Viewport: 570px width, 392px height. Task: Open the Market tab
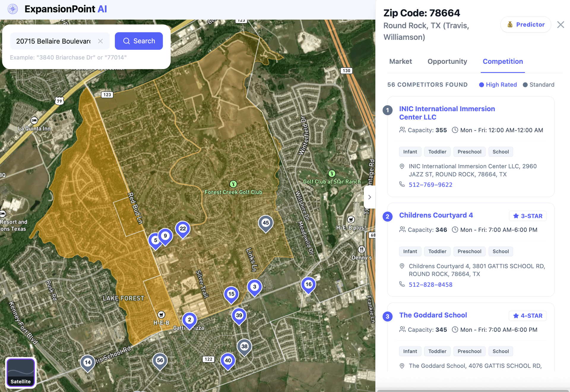pyautogui.click(x=400, y=62)
